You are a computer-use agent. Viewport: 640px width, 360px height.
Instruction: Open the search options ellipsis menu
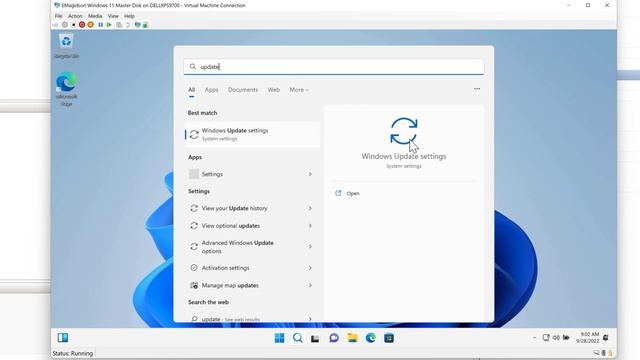click(x=477, y=89)
